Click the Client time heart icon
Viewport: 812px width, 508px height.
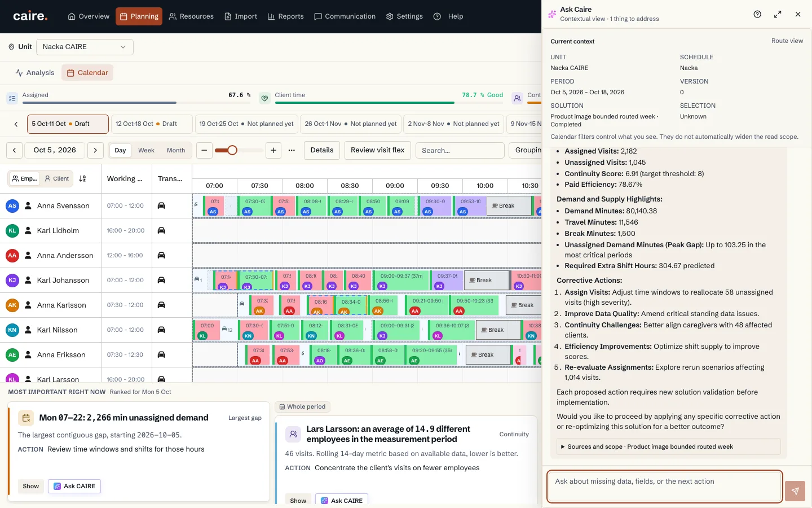click(x=264, y=98)
